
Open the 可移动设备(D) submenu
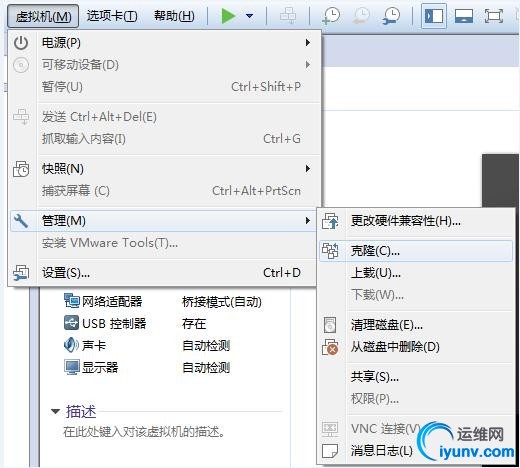tap(163, 65)
